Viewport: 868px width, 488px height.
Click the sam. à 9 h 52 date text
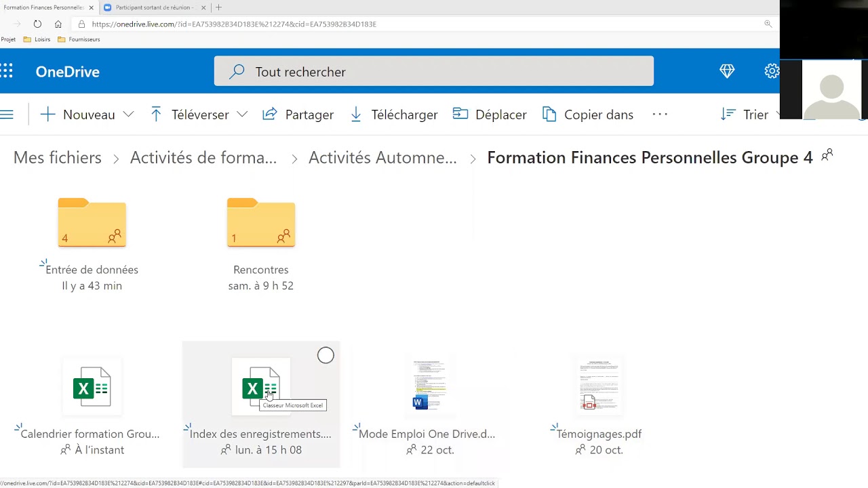click(x=261, y=286)
